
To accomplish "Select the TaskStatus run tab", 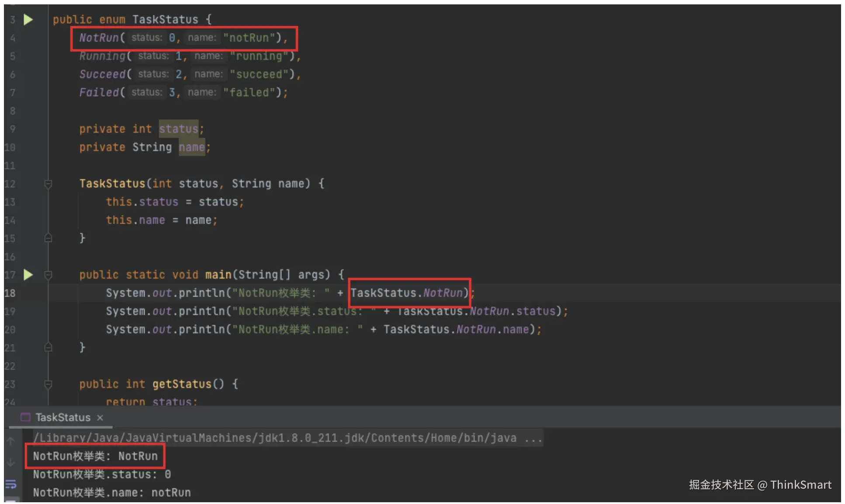I will pyautogui.click(x=63, y=418).
